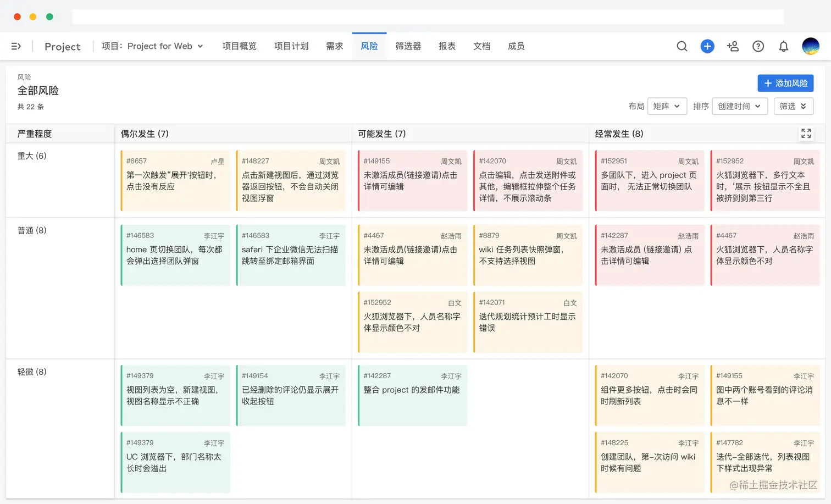
Task: Open the notifications bell
Action: (784, 46)
